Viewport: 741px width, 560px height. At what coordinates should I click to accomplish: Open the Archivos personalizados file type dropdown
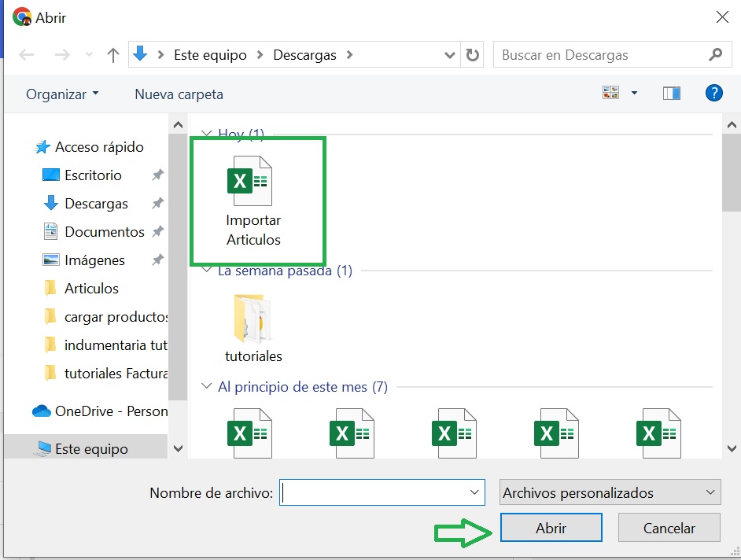[x=610, y=493]
